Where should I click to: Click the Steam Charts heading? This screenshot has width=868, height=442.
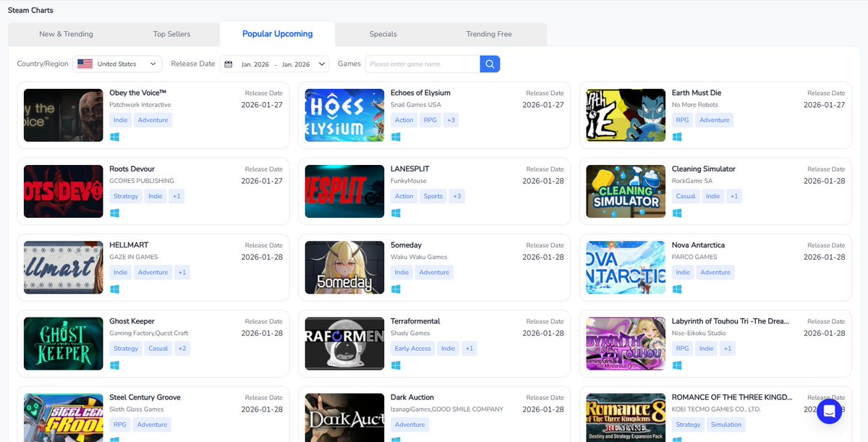(30, 10)
